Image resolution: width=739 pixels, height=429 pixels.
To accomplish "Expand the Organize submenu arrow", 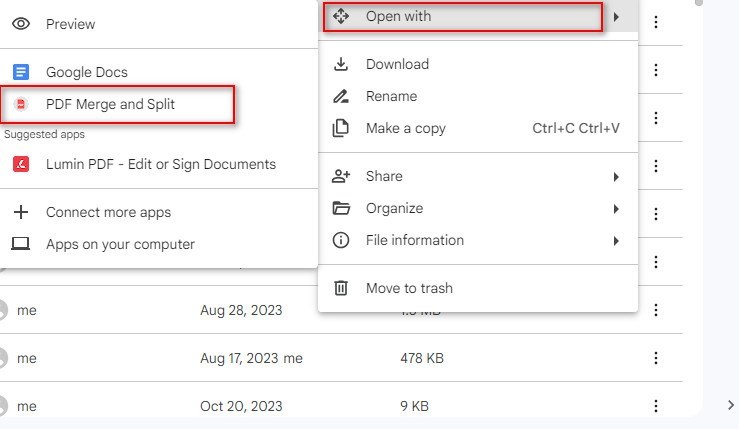I will (x=616, y=209).
